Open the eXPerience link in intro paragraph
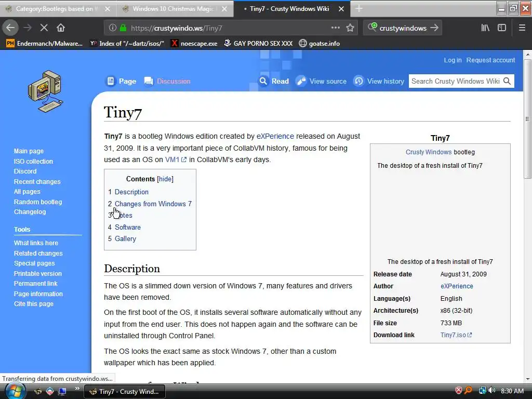The width and height of the screenshot is (532, 399). (275, 136)
